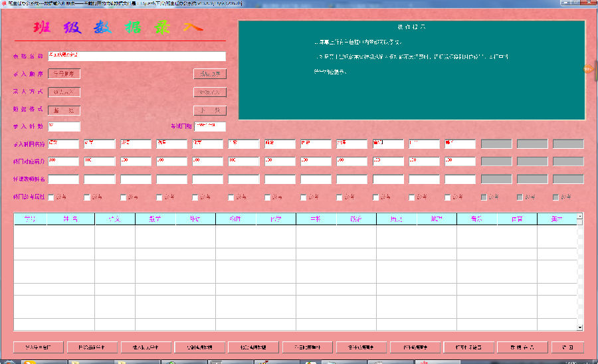Click the 姓名 column header in the grid
The height and width of the screenshot is (364, 598).
(70, 219)
